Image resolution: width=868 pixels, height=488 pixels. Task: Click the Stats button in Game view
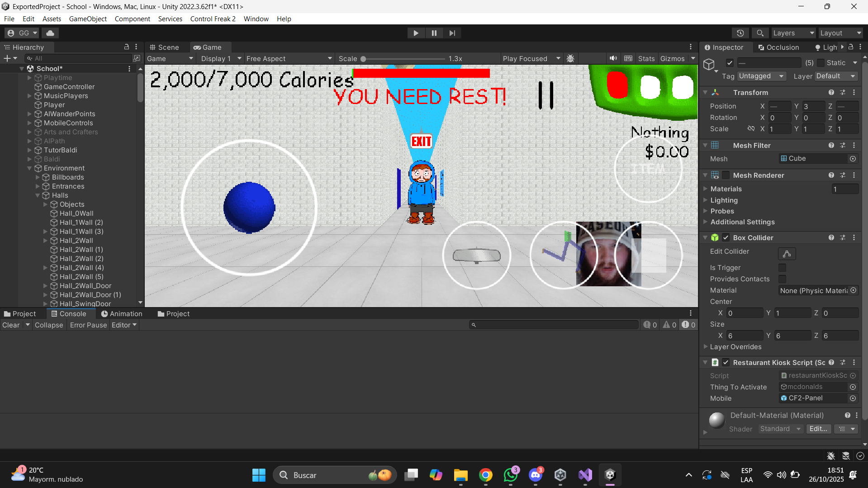tap(646, 58)
